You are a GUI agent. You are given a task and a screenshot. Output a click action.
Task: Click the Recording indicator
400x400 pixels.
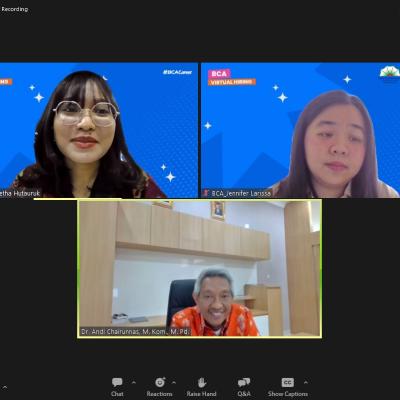tap(14, 9)
